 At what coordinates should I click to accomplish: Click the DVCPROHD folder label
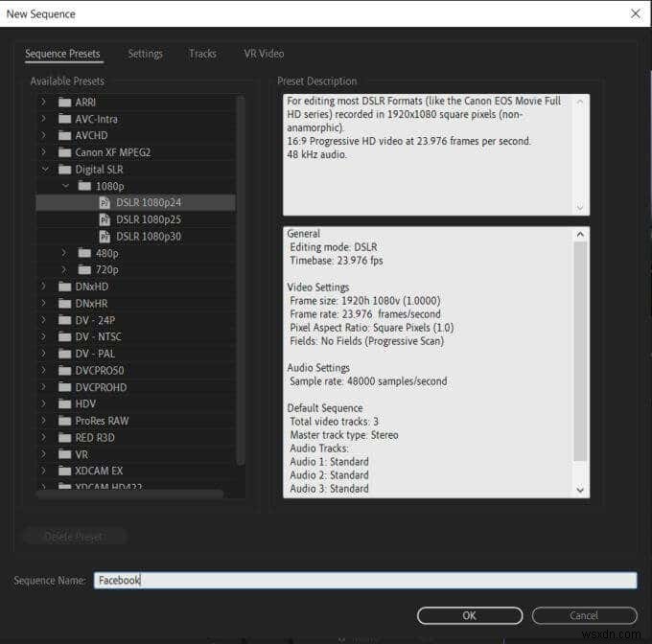coord(101,387)
